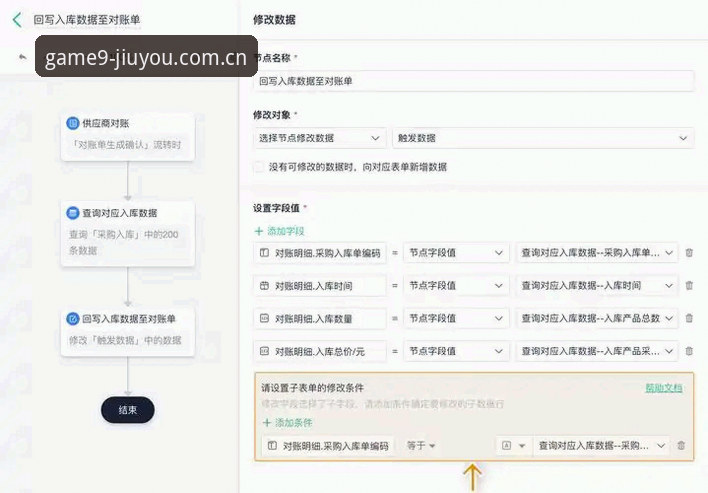Click the 添加条件 link
This screenshot has width=708, height=493.
(294, 423)
